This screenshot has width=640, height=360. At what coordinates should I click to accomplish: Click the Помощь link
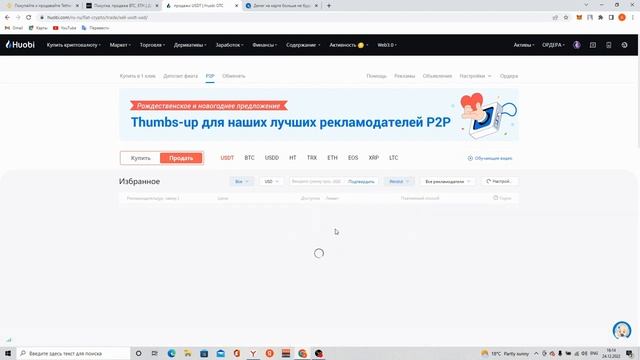(376, 76)
